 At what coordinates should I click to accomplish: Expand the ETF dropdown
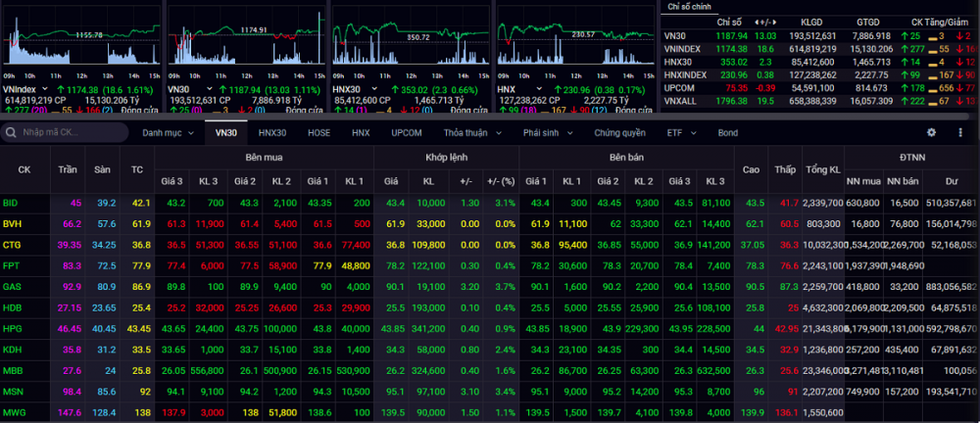(680, 132)
